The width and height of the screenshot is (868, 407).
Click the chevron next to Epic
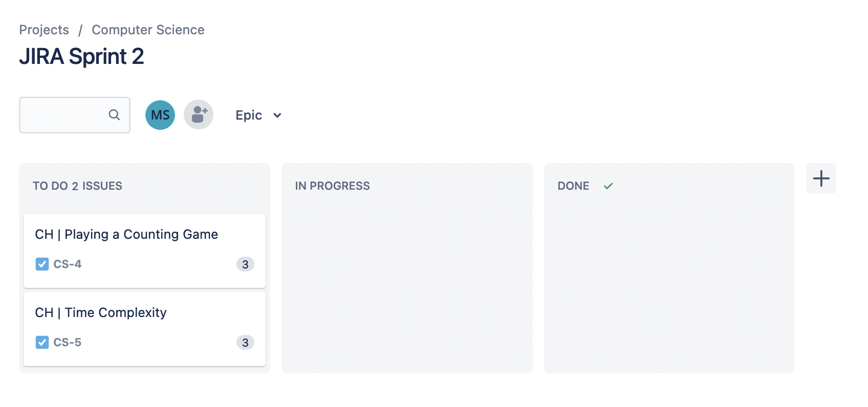277,116
